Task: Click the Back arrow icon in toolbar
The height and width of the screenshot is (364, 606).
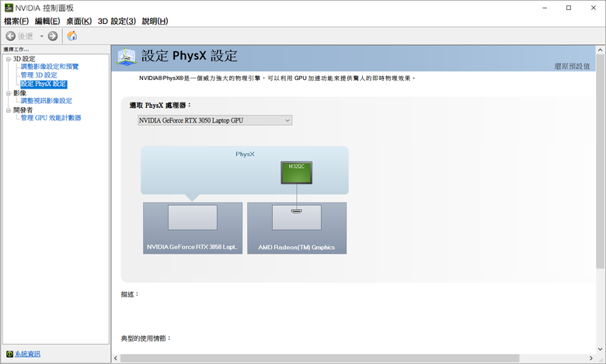Action: pyautogui.click(x=11, y=36)
